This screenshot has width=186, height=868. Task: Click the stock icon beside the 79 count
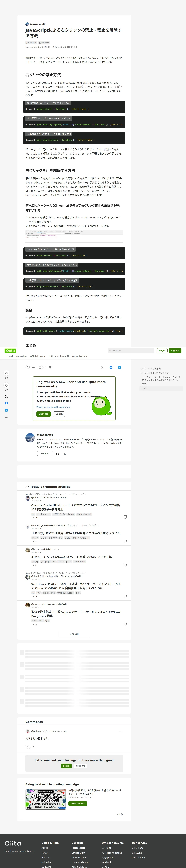pos(40,367)
